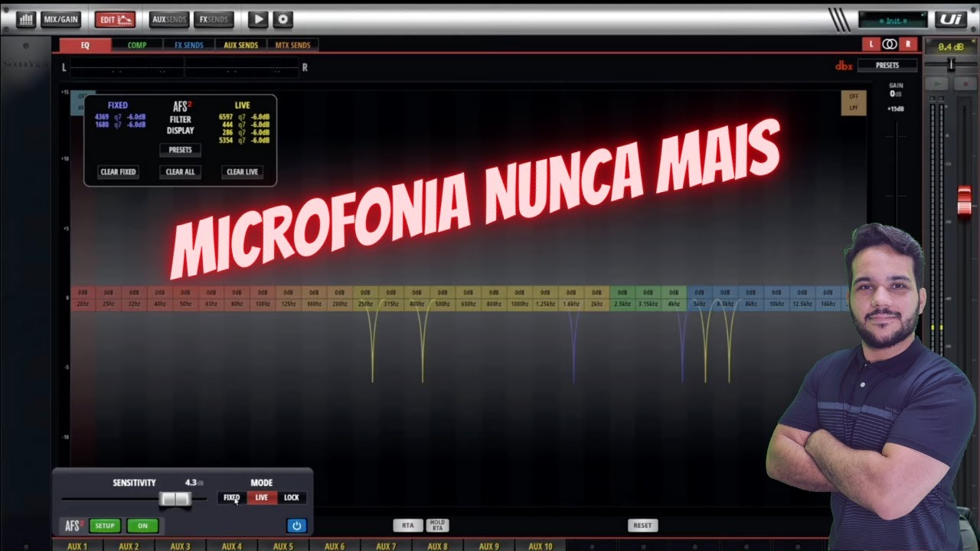Screen dimensions: 980x551
Task: Toggle the OFF LPF filter button
Action: [x=854, y=103]
